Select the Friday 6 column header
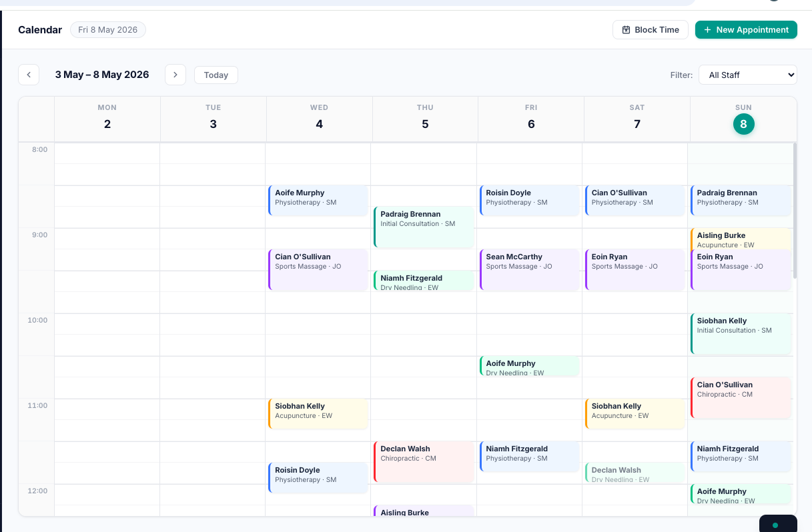 (531, 119)
